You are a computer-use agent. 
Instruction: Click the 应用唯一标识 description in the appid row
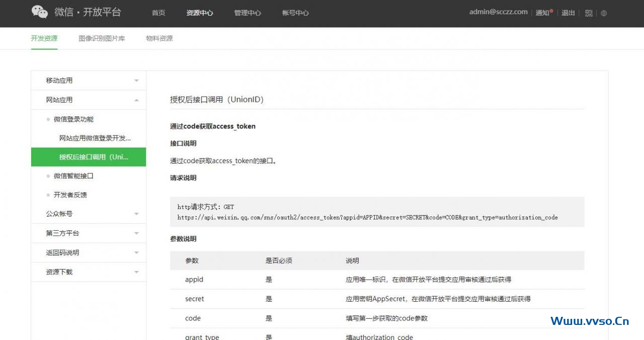point(429,280)
